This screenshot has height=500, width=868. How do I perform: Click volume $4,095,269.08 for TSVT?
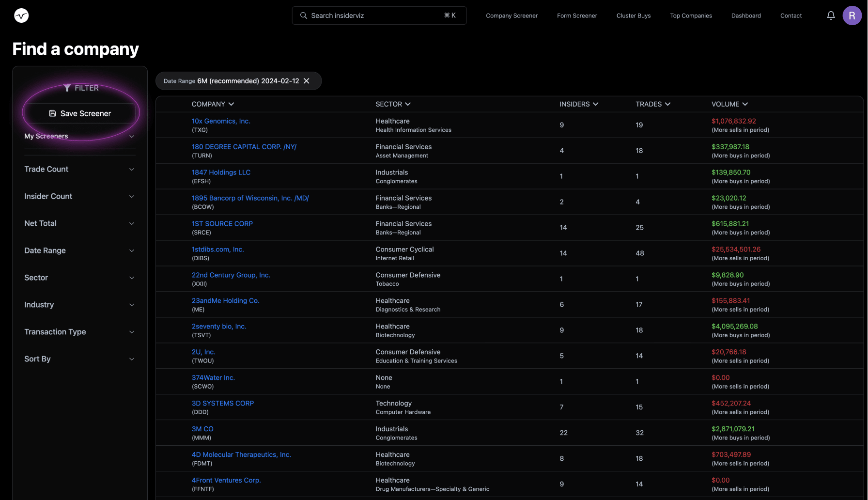(734, 327)
